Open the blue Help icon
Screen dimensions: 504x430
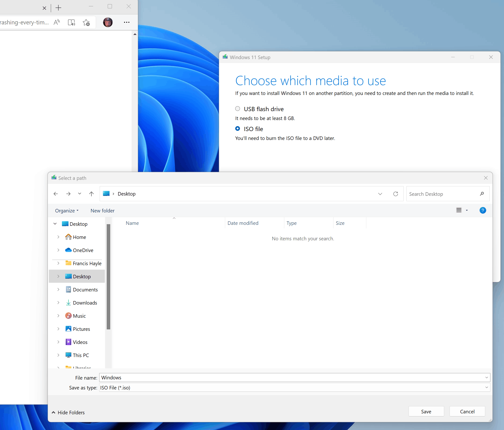(483, 210)
